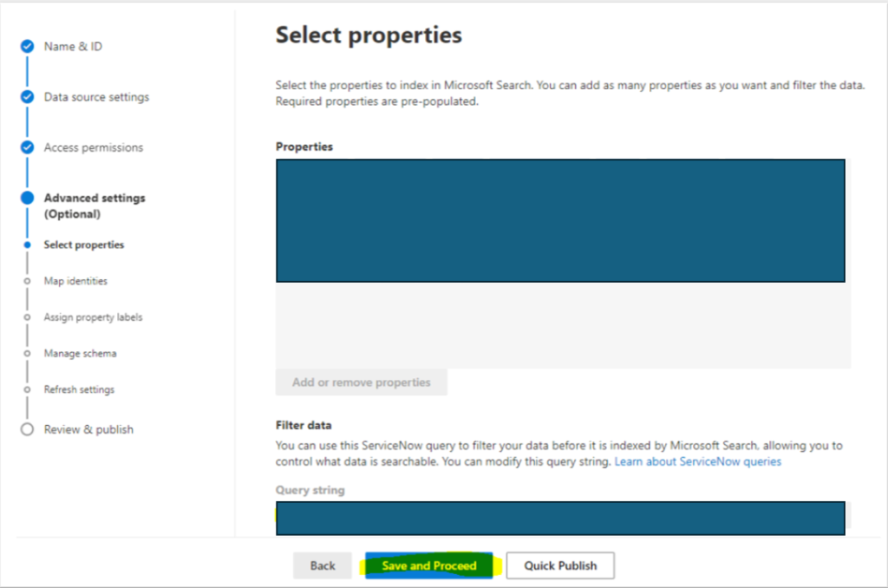Click the current step dot beside Select properties

27,245
